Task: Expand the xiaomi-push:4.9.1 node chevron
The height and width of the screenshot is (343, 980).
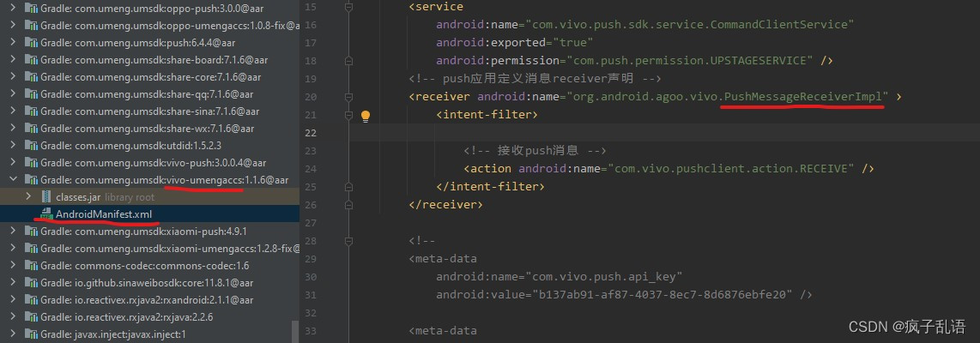Action: (14, 232)
